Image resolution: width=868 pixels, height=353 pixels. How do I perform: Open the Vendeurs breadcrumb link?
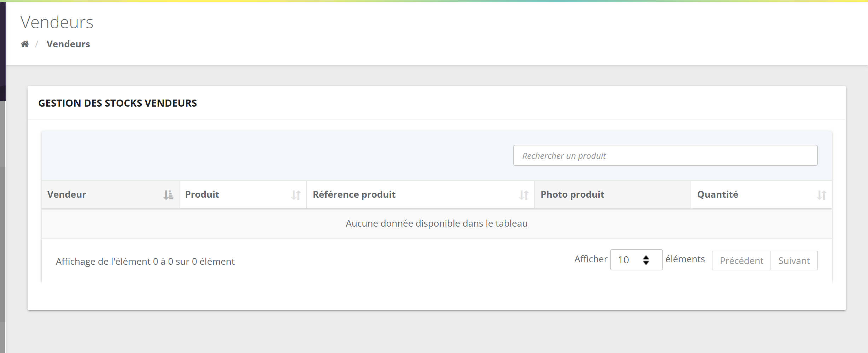pos(68,44)
